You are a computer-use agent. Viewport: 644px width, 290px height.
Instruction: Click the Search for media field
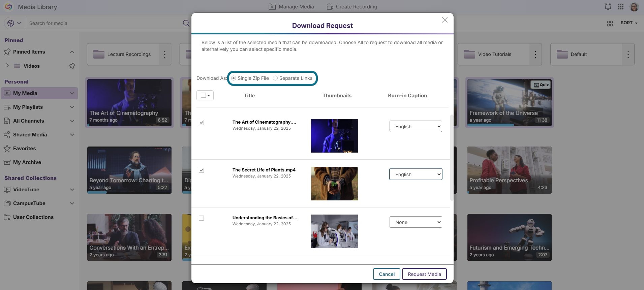click(104, 23)
